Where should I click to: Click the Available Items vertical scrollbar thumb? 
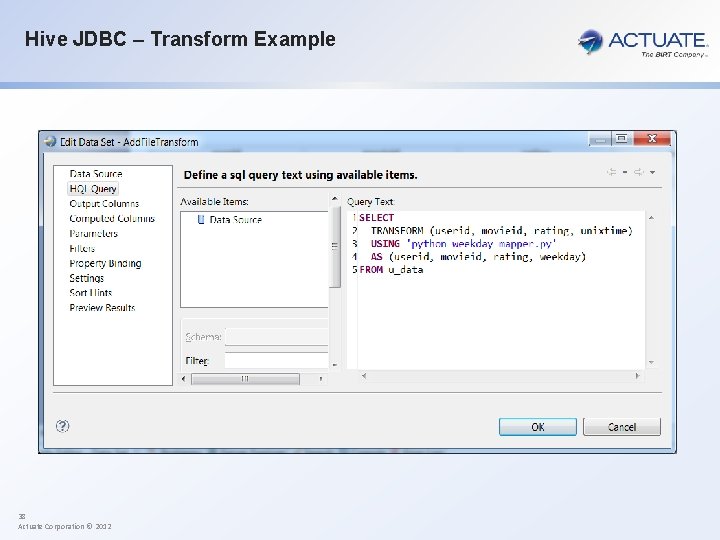coord(335,247)
